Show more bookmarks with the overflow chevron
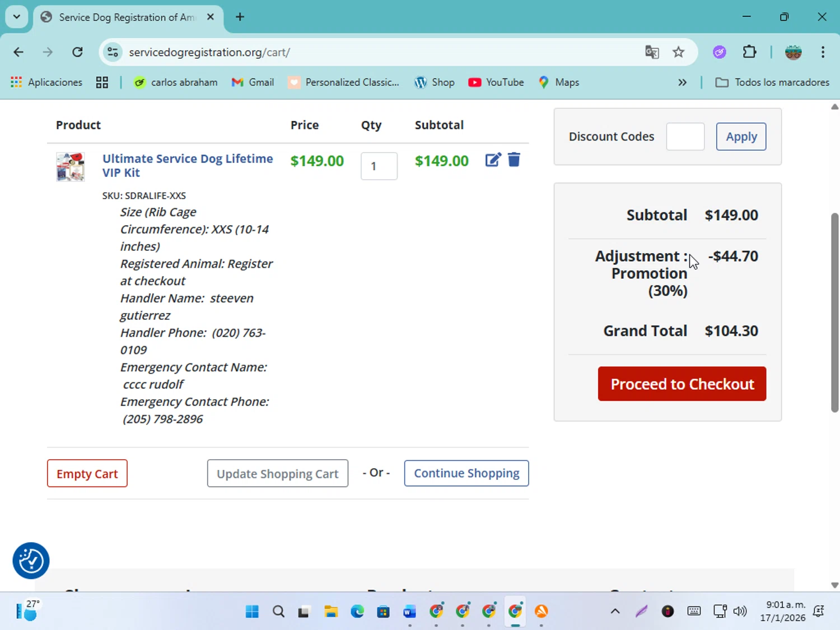This screenshot has width=840, height=630. click(x=682, y=82)
